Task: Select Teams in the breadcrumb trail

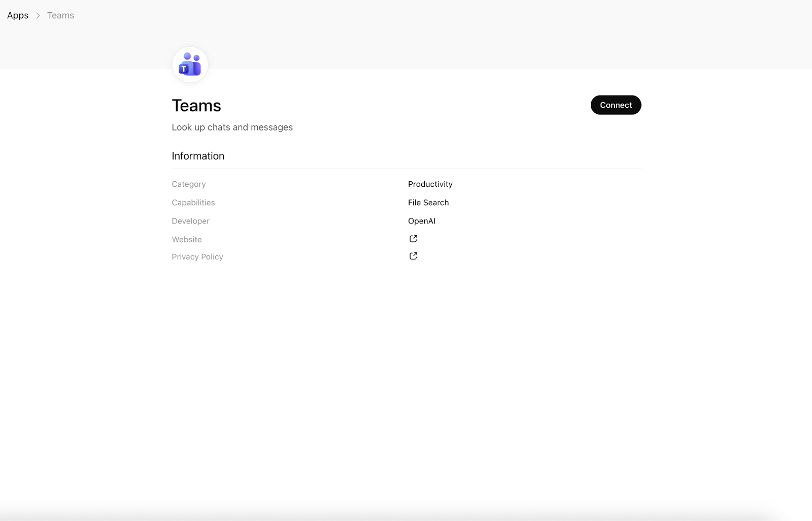Action: pos(60,15)
